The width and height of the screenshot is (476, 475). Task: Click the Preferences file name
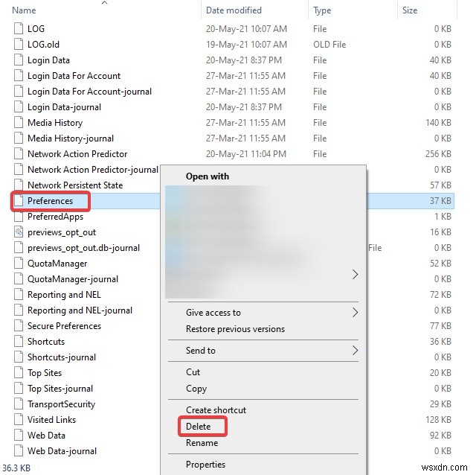[x=50, y=201]
